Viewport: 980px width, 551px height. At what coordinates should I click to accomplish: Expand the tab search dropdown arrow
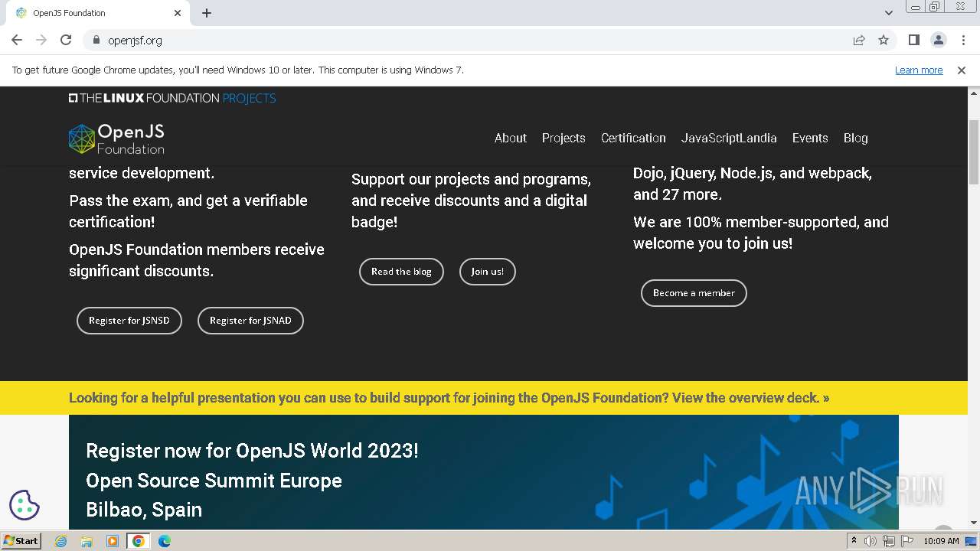[888, 13]
